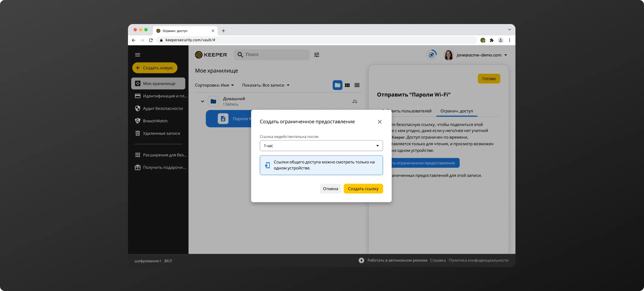Switch to Огранич. доступ tab

pos(457,111)
